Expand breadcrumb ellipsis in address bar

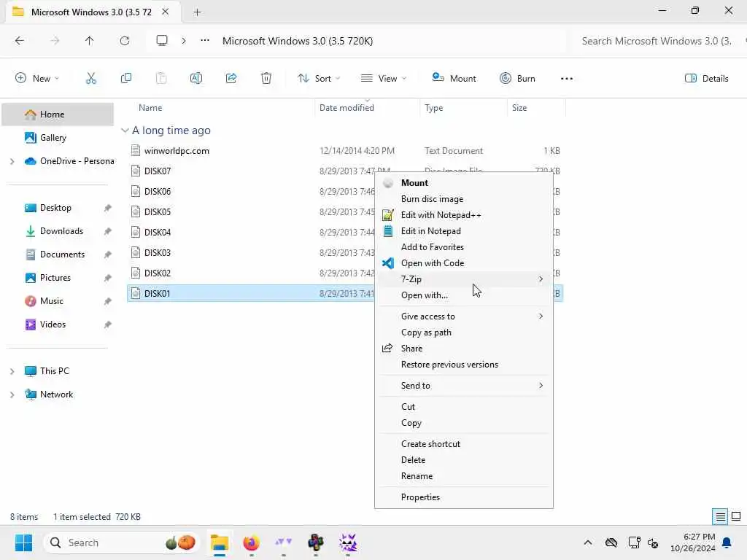205,41
